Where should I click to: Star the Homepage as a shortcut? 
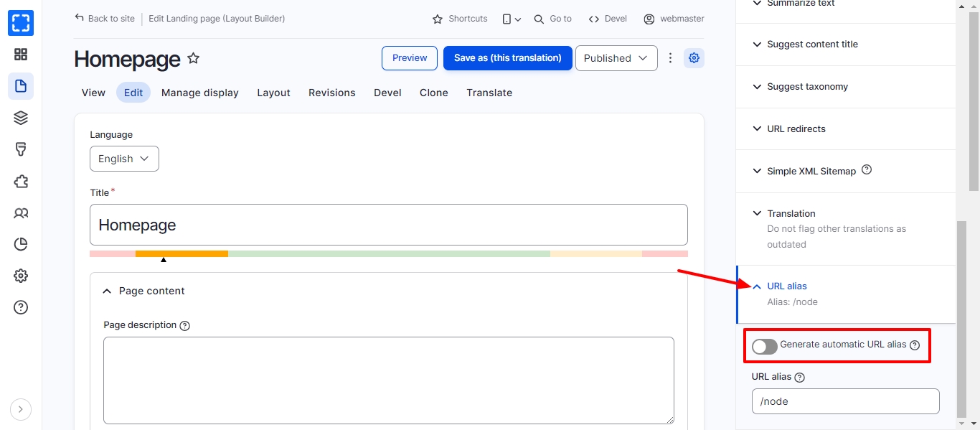[x=193, y=58]
